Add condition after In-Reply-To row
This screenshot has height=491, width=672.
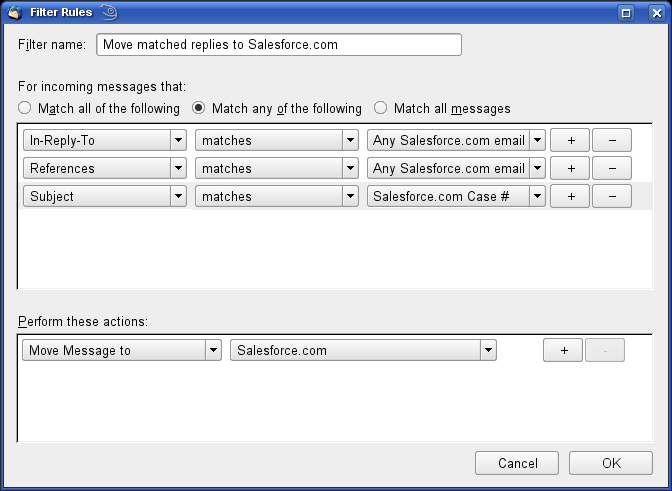pos(570,140)
